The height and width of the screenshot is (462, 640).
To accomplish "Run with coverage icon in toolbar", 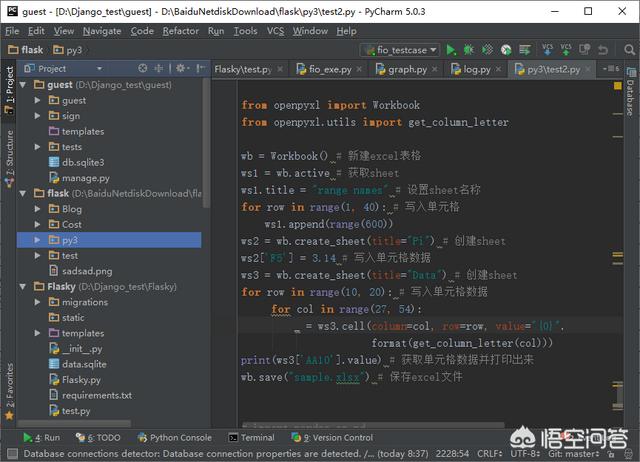I will point(487,50).
